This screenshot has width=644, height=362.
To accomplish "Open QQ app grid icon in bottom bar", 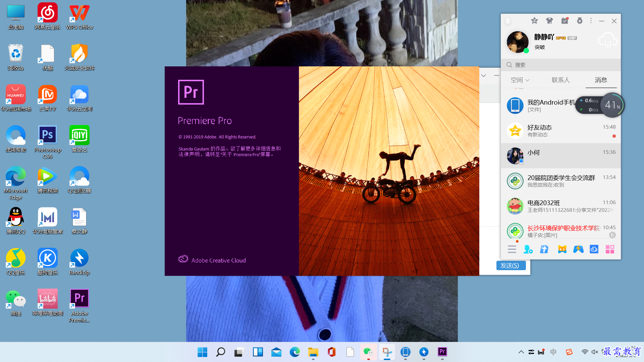I will click(610, 249).
